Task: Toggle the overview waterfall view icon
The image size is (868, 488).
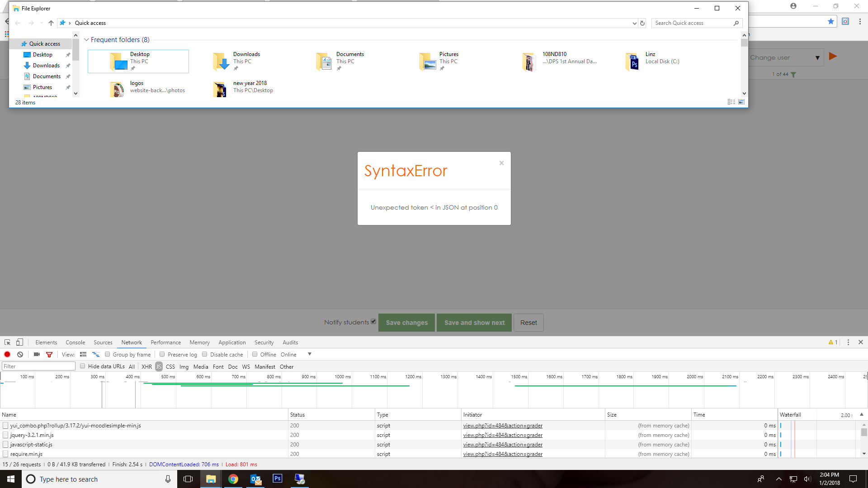Action: (x=96, y=354)
